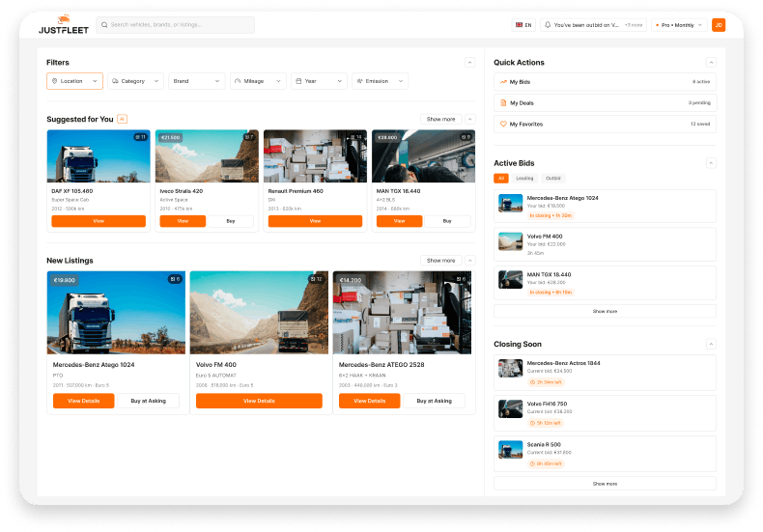763x532 pixels.
Task: Select the Leading tab in Active Bids
Action: pos(524,179)
